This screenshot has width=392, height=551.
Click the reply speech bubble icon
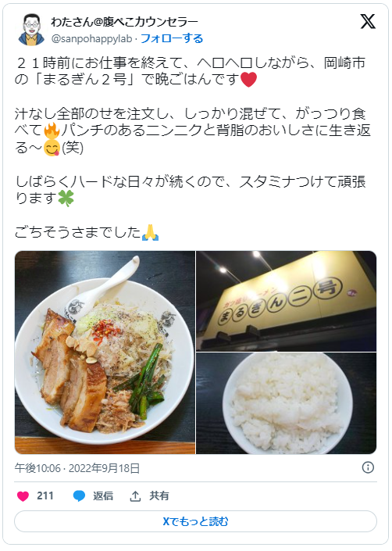pyautogui.click(x=79, y=496)
